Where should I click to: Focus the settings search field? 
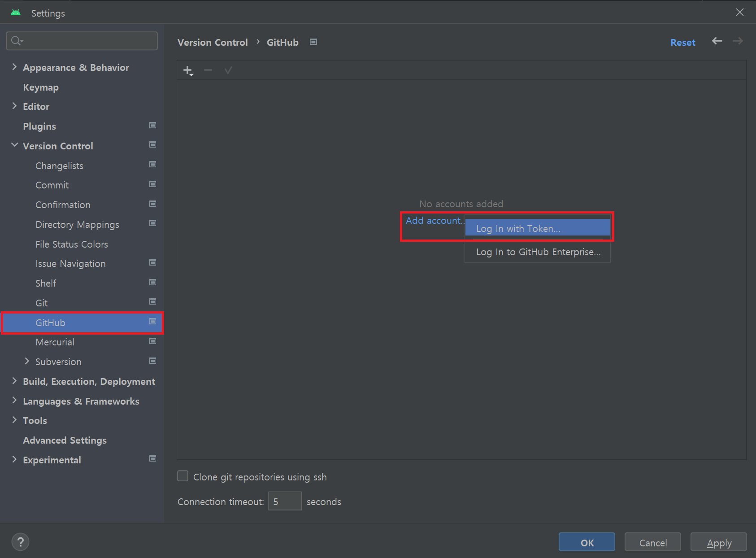coord(82,41)
